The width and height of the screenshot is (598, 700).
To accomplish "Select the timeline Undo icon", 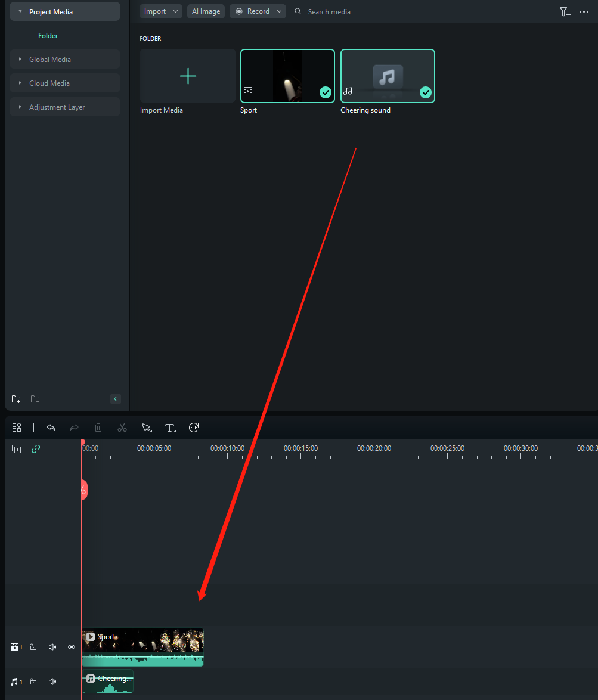I will click(x=51, y=428).
